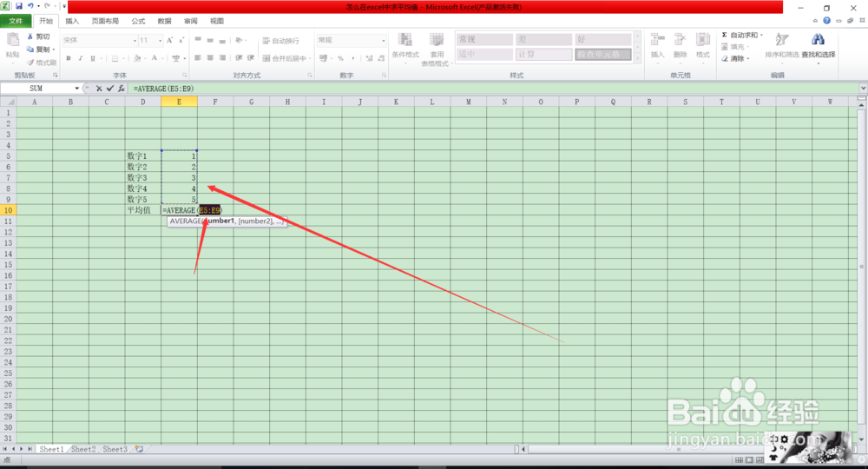Decrease font size with the smaller A
Screen dimensions: 868x469
181,40
